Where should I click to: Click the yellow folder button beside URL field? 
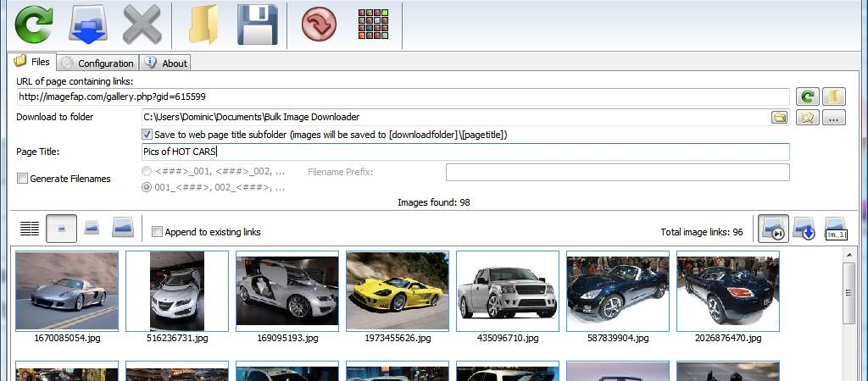pyautogui.click(x=834, y=97)
